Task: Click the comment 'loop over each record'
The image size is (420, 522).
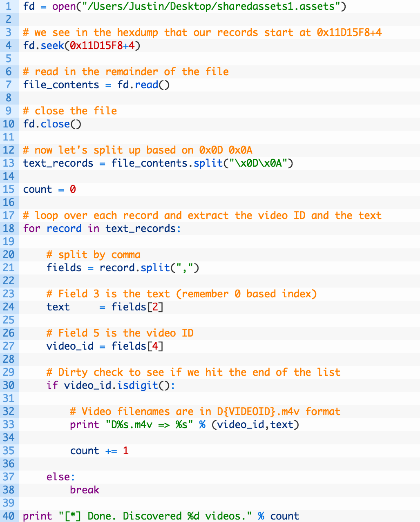Action: [202, 216]
